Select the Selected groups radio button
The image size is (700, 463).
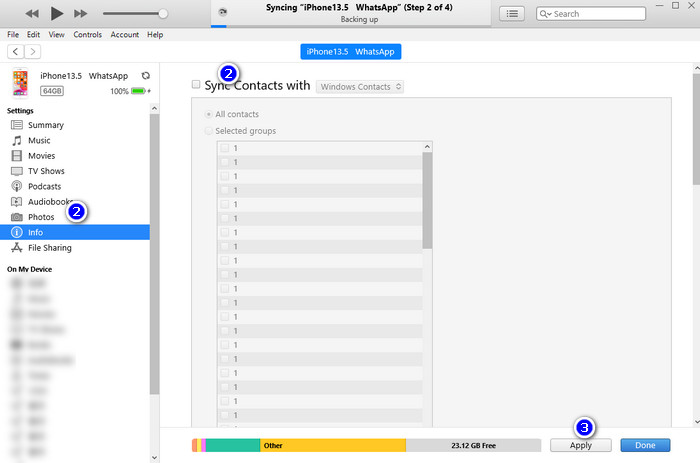click(208, 131)
